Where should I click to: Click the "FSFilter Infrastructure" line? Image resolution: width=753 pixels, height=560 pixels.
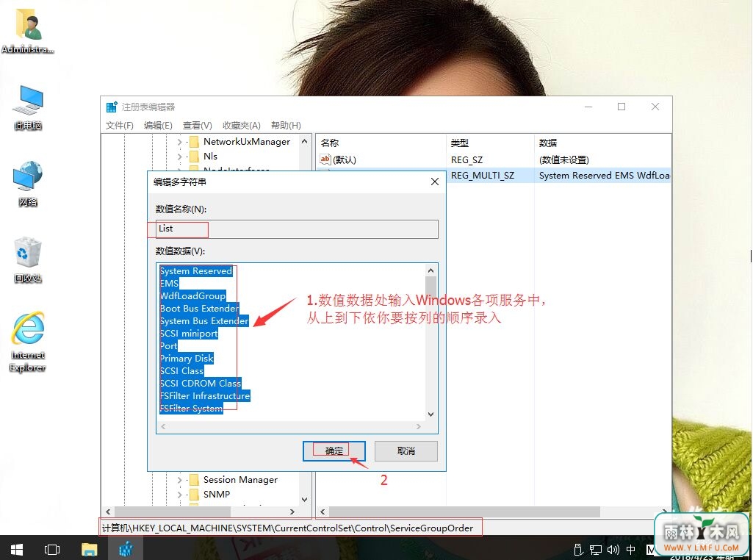coord(205,396)
